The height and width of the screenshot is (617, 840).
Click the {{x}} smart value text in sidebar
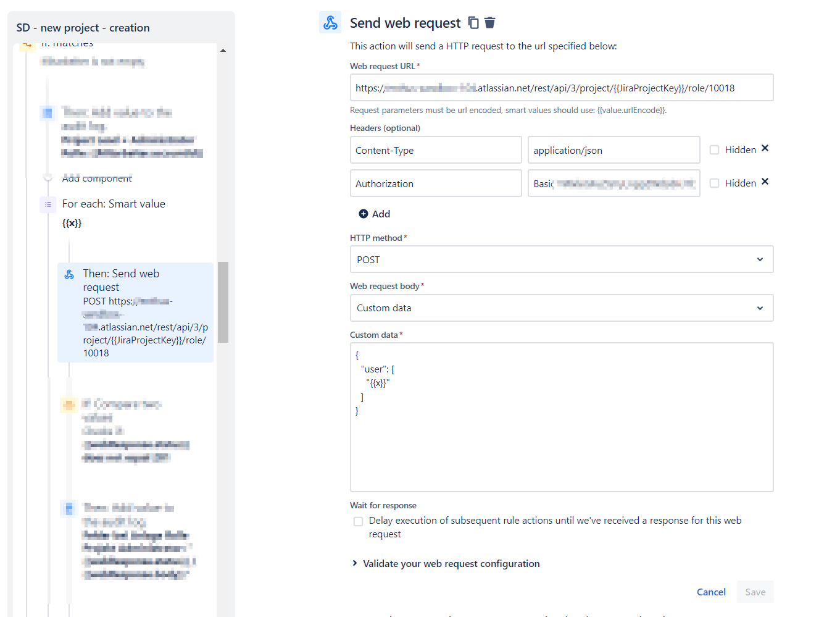(x=72, y=223)
